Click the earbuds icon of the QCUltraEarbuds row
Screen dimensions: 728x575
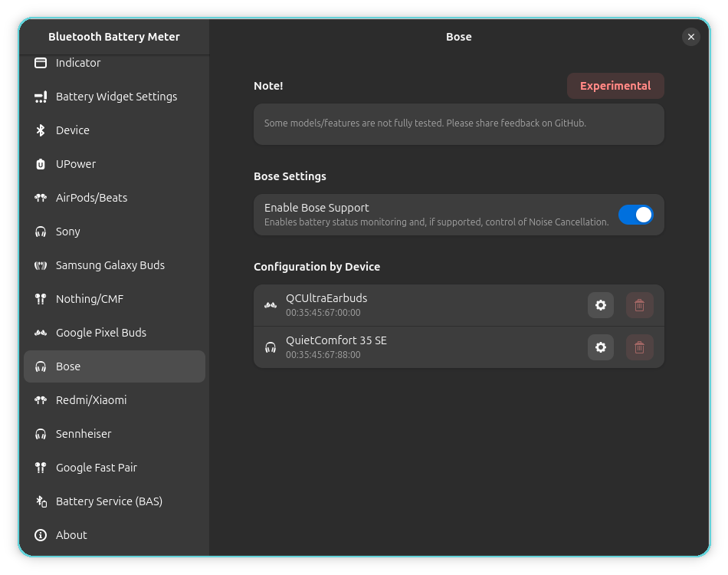pyautogui.click(x=271, y=305)
